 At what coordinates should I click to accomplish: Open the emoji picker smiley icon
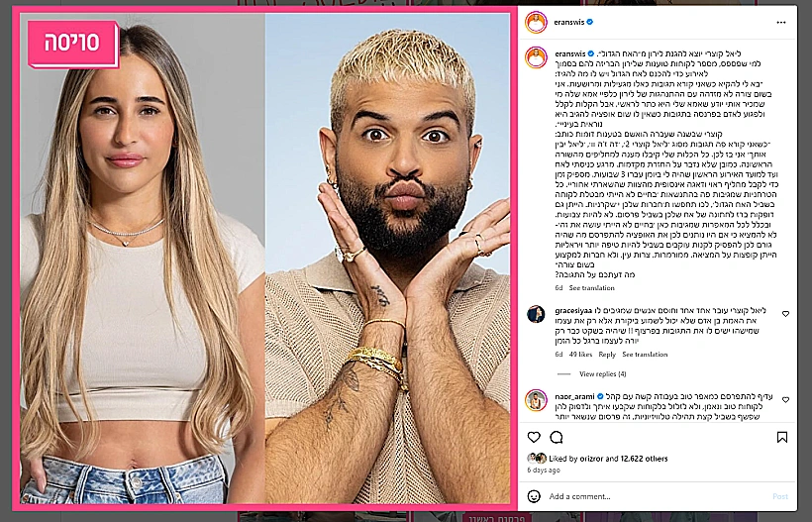(x=534, y=496)
